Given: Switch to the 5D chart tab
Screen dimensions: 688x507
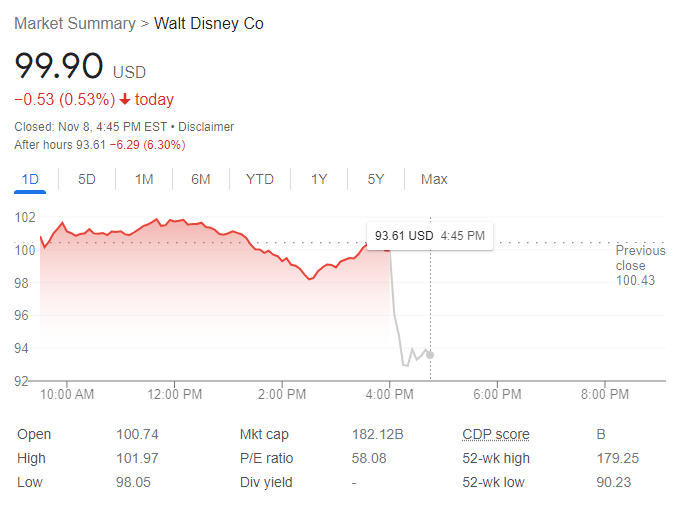Looking at the screenshot, I should [87, 179].
